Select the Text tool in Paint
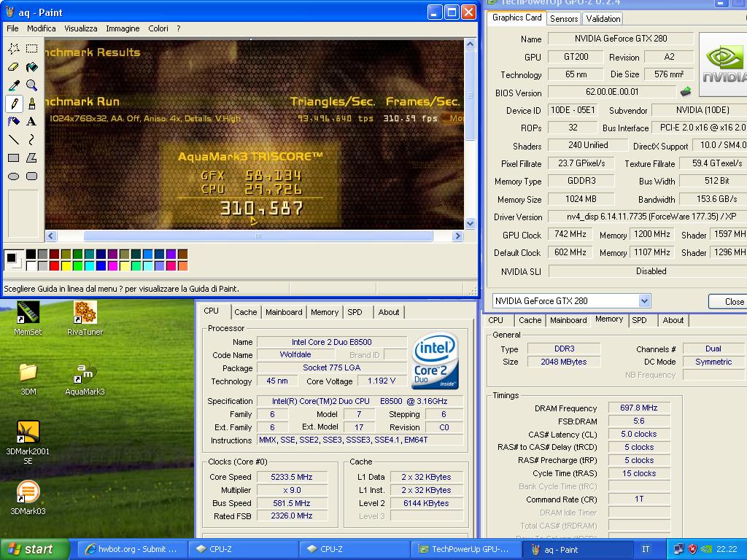747x560 pixels. pos(32,122)
